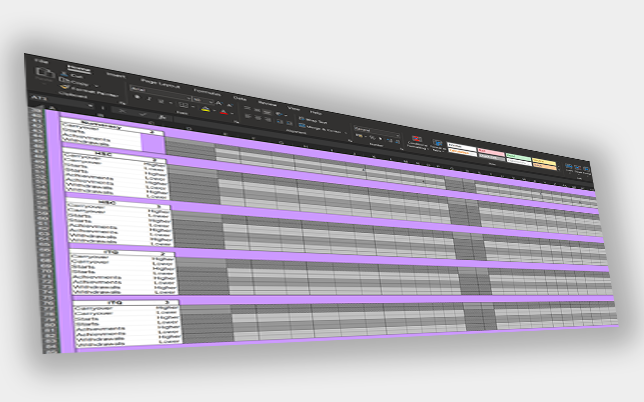
Task: Activate the Format Painter brush
Action: coord(64,87)
